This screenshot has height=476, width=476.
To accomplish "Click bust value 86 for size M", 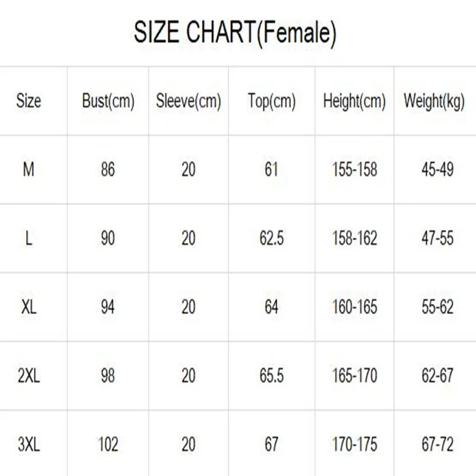I will [x=108, y=170].
